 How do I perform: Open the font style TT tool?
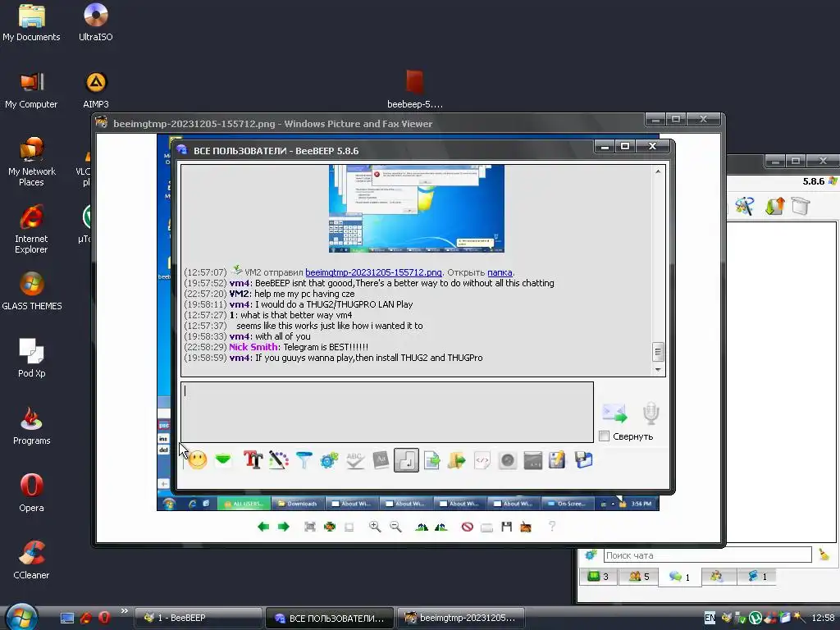tap(253, 459)
